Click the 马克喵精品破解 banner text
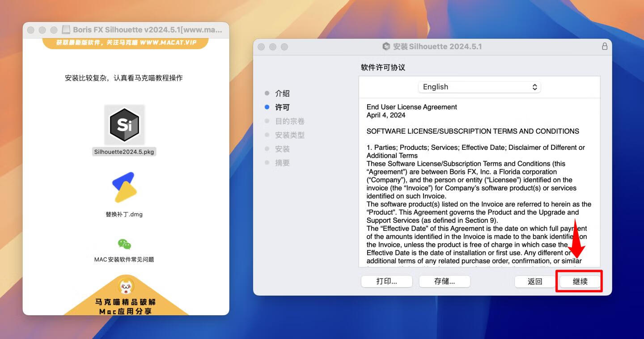The height and width of the screenshot is (339, 644). tap(126, 302)
